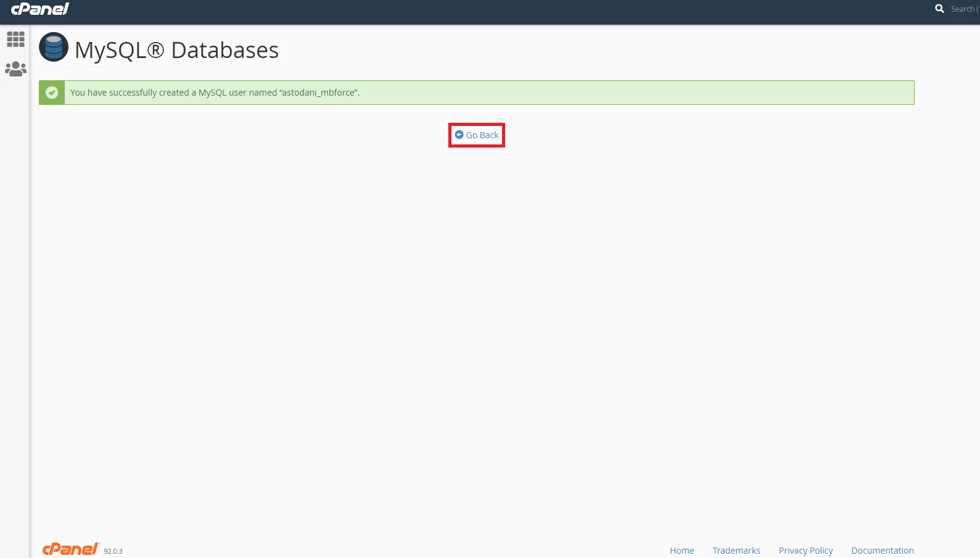
Task: Click the successfully created user message text
Action: click(x=173, y=93)
